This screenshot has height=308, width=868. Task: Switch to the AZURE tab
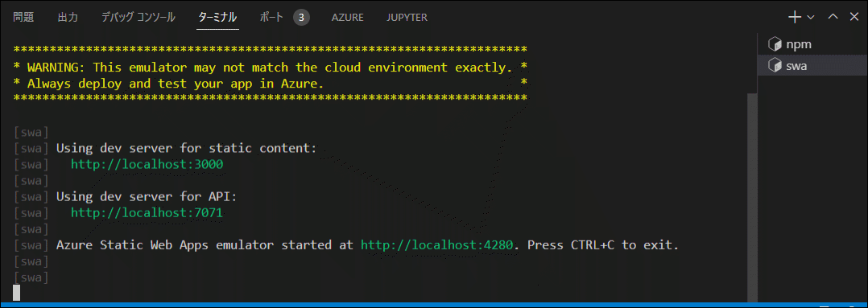348,18
